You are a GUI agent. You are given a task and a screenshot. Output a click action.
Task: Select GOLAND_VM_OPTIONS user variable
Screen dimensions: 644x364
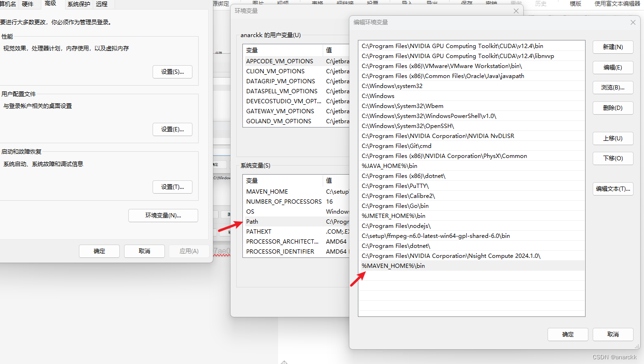point(296,121)
